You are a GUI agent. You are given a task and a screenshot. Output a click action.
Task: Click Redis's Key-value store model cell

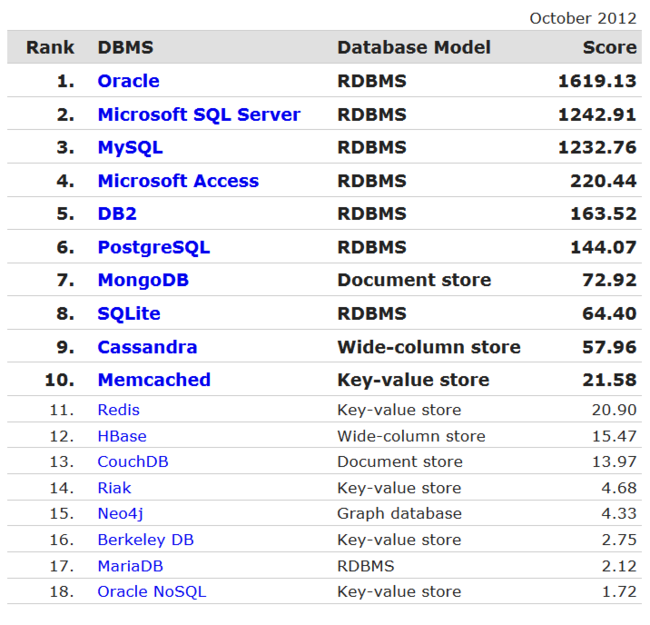(399, 410)
